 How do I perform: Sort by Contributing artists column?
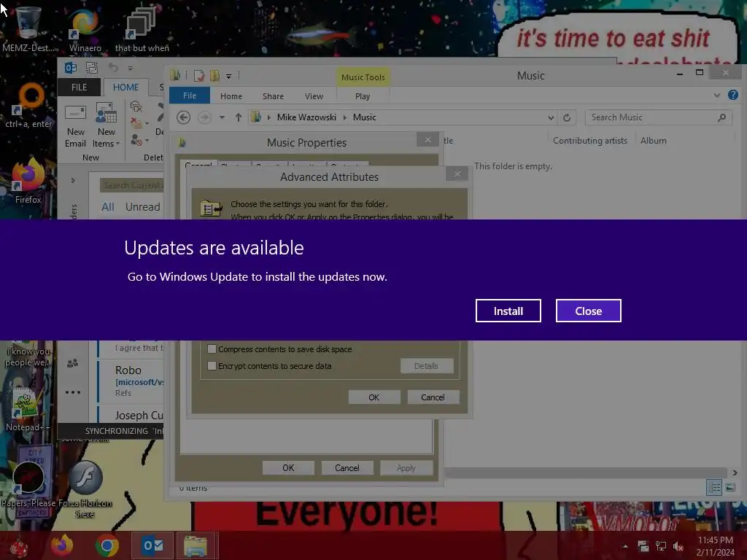coord(589,141)
